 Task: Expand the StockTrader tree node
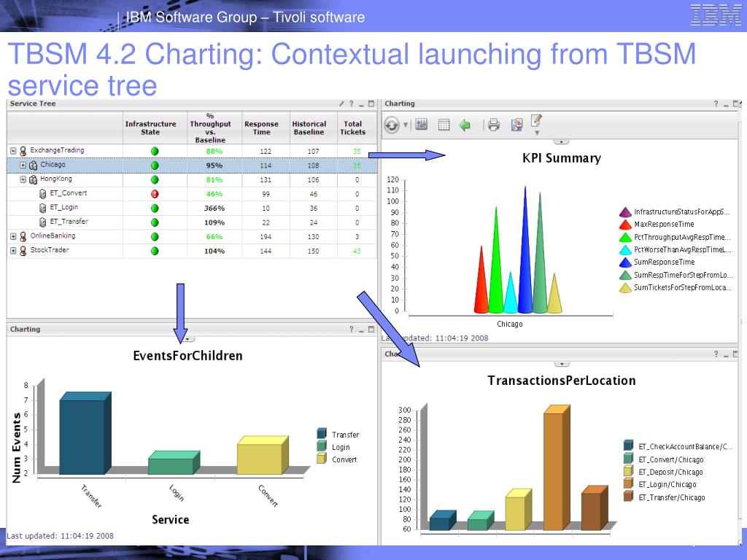click(x=13, y=251)
